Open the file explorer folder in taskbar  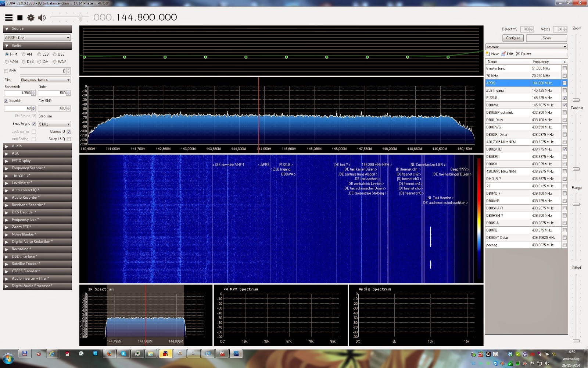tap(151, 354)
